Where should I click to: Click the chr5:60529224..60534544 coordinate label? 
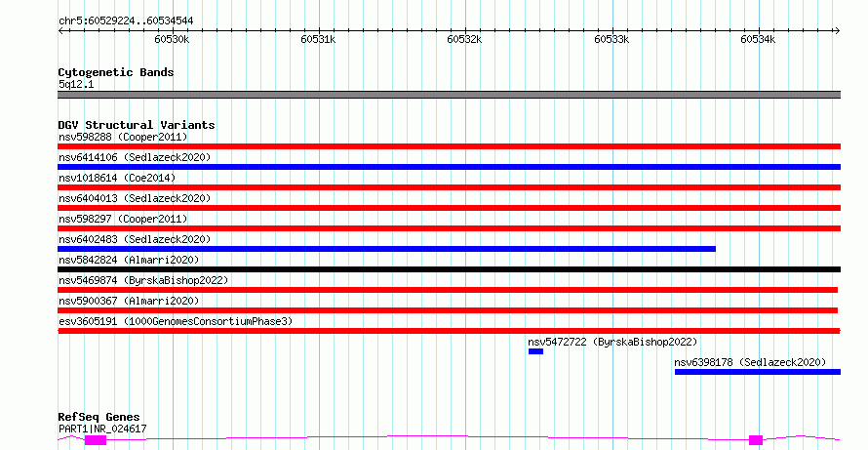126,21
